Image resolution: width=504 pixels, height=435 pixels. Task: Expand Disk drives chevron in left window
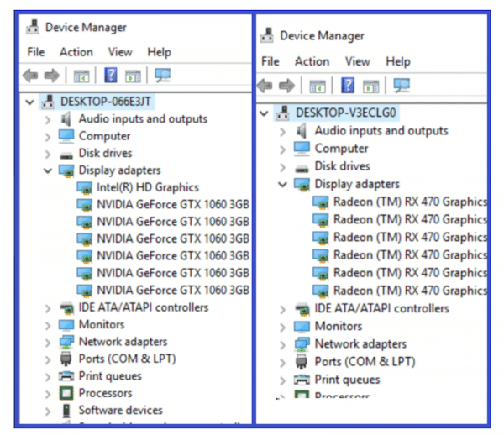pyautogui.click(x=48, y=155)
